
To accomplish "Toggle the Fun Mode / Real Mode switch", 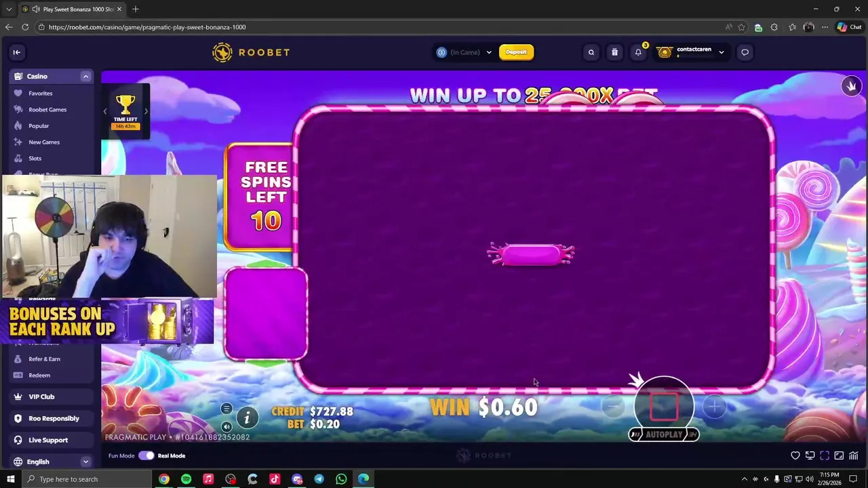I will (x=146, y=455).
